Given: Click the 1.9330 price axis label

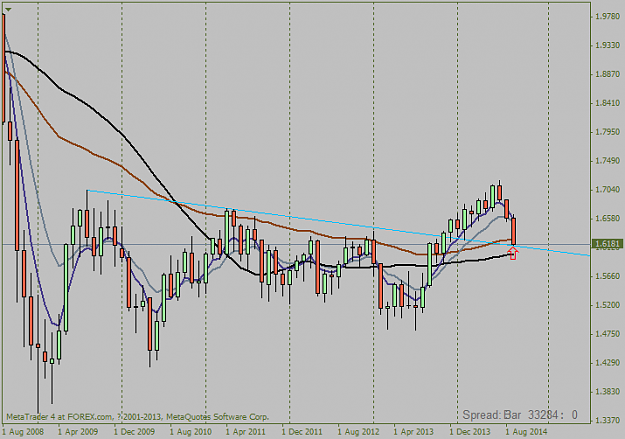Looking at the screenshot, I should click(608, 45).
